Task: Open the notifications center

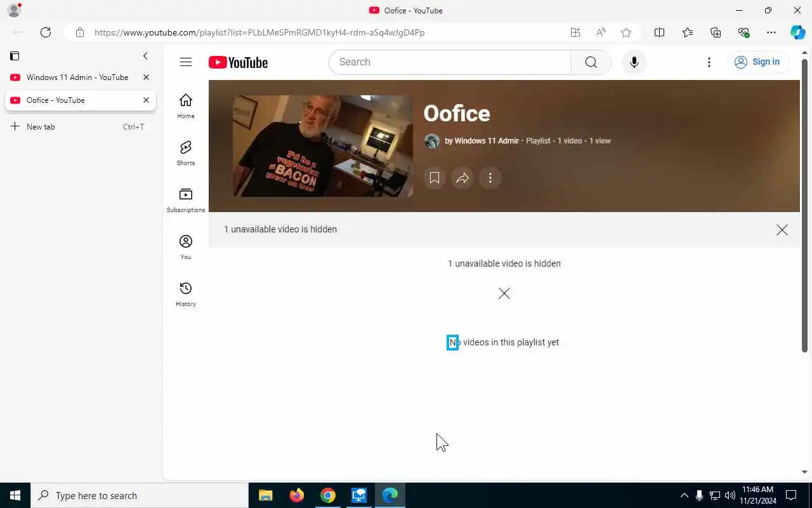Action: [791, 495]
